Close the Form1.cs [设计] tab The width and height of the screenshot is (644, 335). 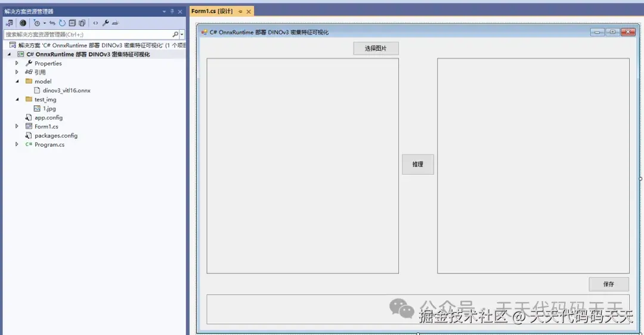point(249,11)
